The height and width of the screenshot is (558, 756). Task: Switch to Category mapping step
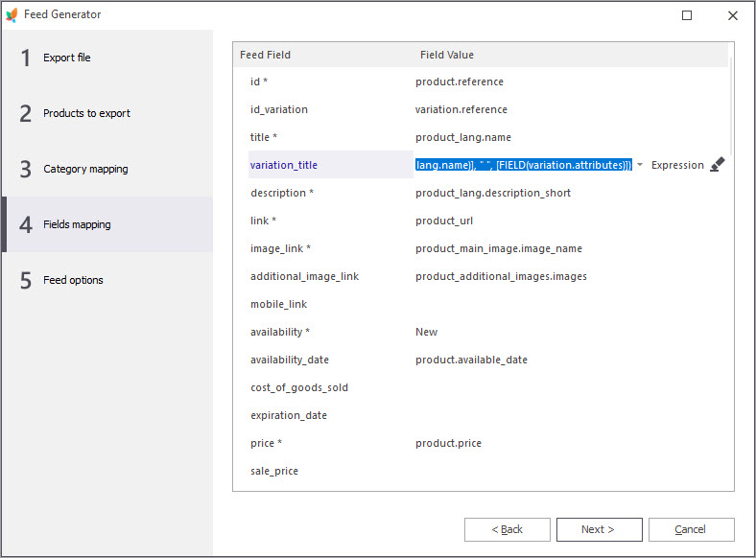[x=85, y=169]
